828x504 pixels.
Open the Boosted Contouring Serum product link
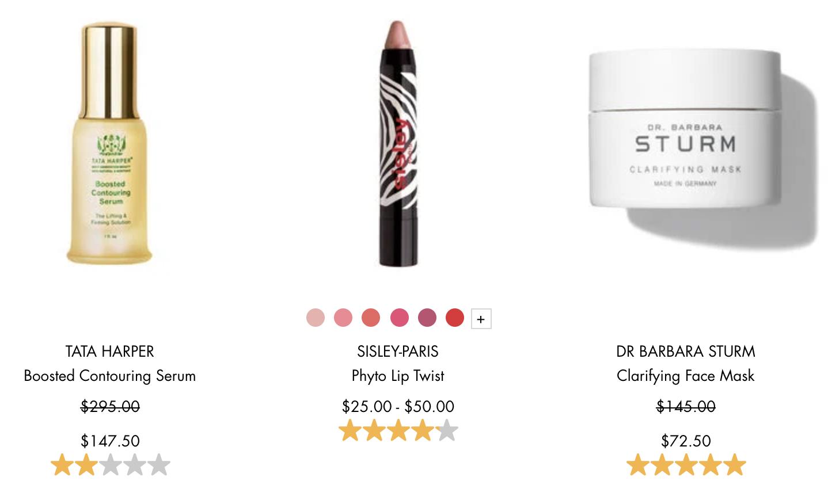pos(110,376)
